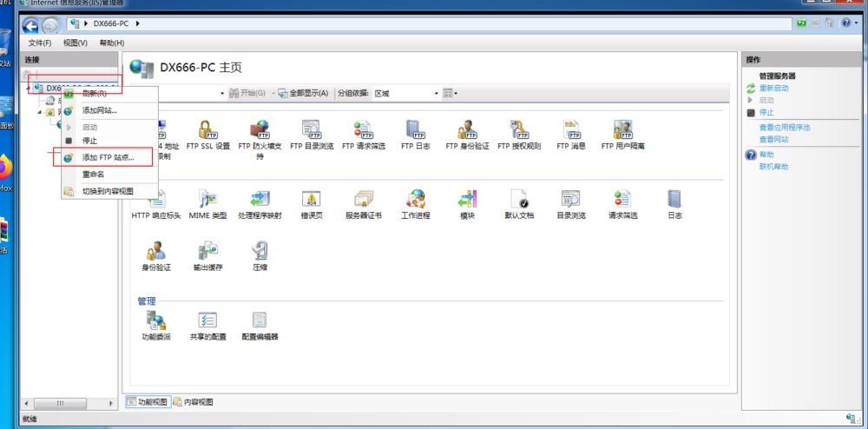868x429 pixels.
Task: Open IIS 请求筛选 feature
Action: pyautogui.click(x=622, y=204)
